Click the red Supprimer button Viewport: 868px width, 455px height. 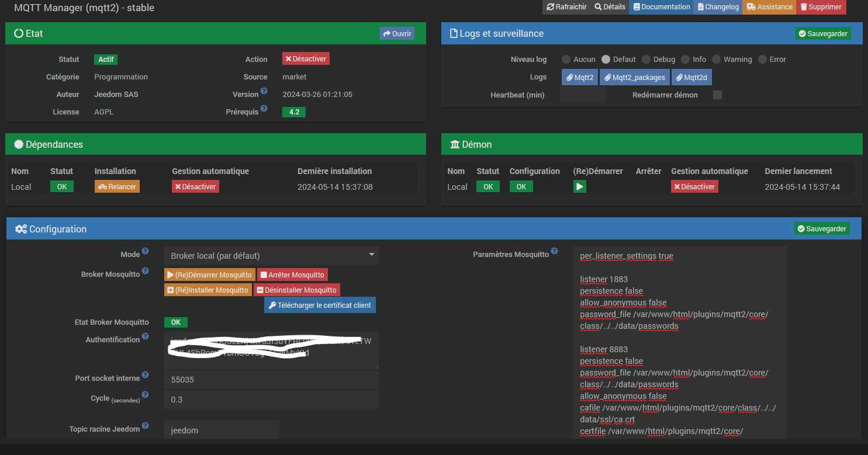coord(821,7)
